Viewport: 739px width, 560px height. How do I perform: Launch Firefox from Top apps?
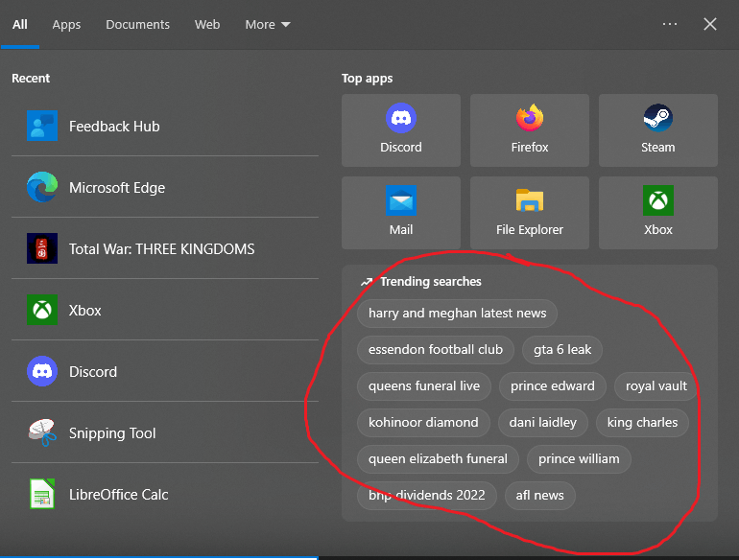coord(530,130)
